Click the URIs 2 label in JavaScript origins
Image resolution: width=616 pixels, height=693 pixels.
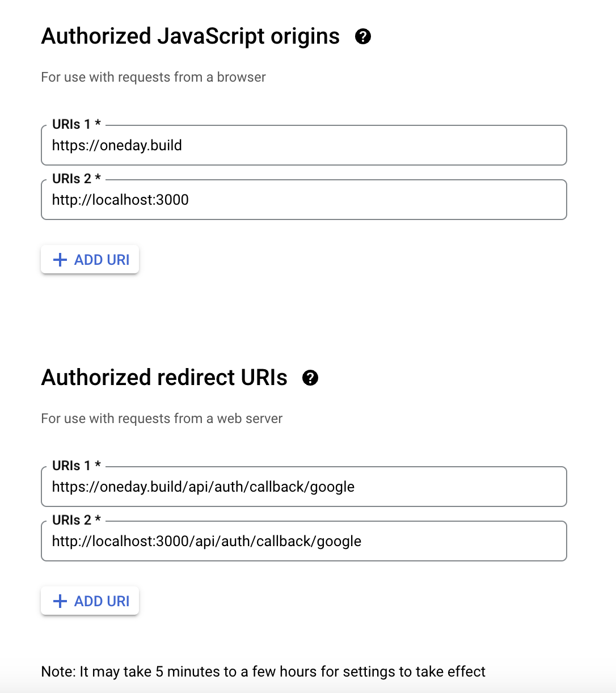77,179
